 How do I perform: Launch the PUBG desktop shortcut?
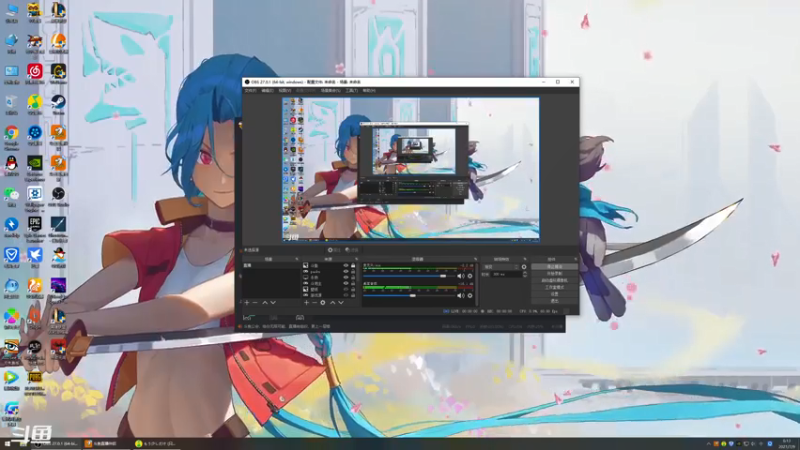35,378
